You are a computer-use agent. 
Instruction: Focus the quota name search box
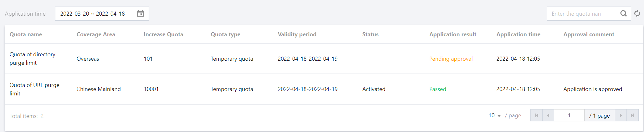pos(583,14)
